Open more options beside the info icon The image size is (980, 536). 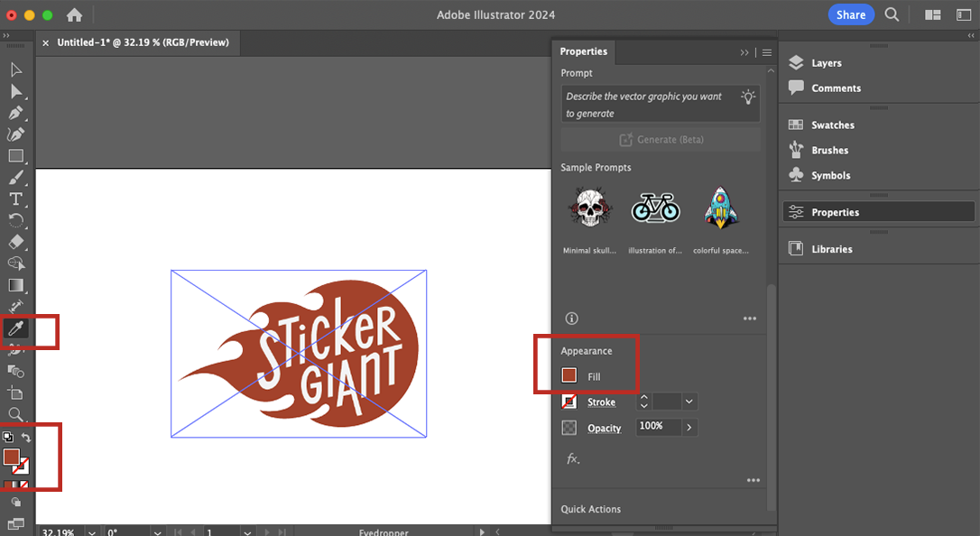point(749,319)
